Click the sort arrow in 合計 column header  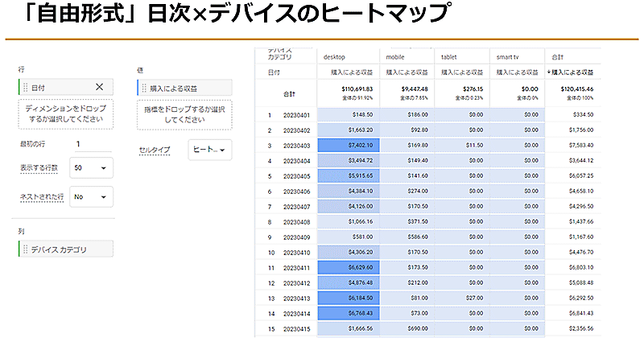pyautogui.click(x=550, y=72)
